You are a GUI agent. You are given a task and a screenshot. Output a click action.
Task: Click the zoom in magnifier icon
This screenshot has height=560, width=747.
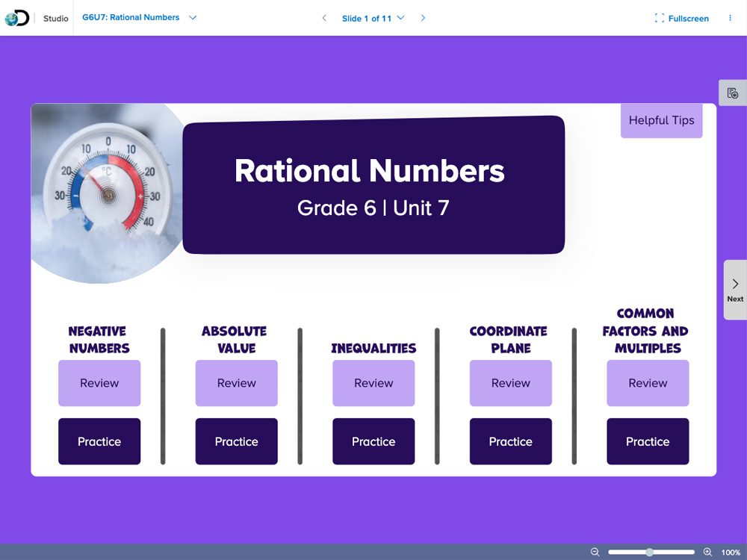click(x=707, y=552)
